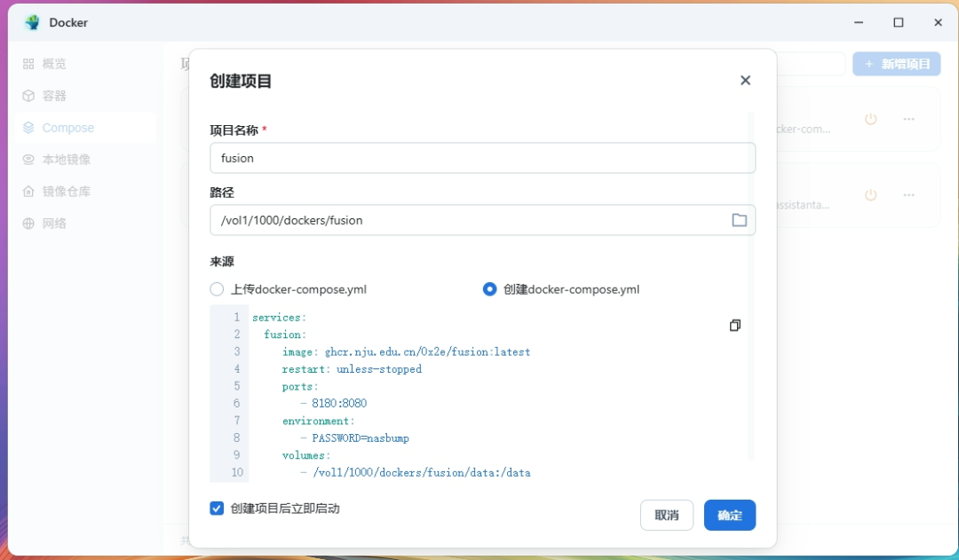Click the dialog's vertical scrollbar
The width and height of the screenshot is (959, 560).
(x=751, y=286)
